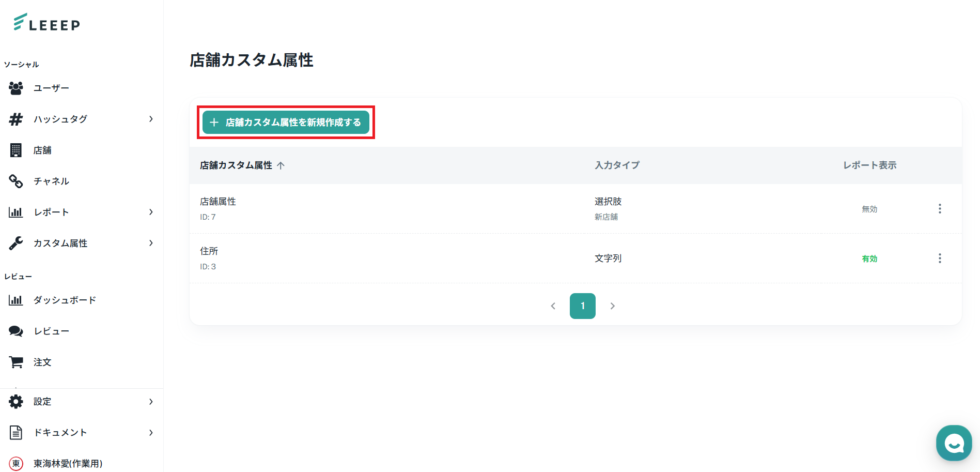Select the チャネル link icon
This screenshot has height=472, width=980.
[x=16, y=181]
